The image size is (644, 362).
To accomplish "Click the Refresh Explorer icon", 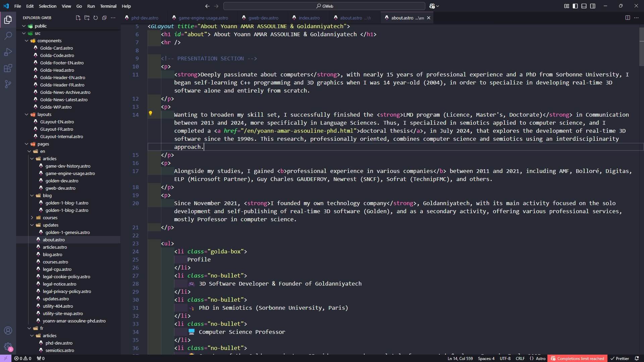I will coord(96,18).
